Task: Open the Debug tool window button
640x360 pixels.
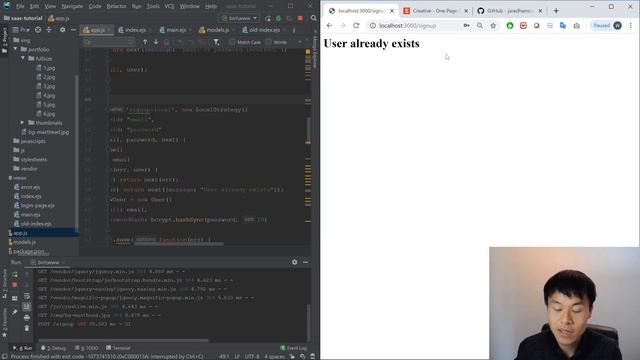Action: click(53, 348)
